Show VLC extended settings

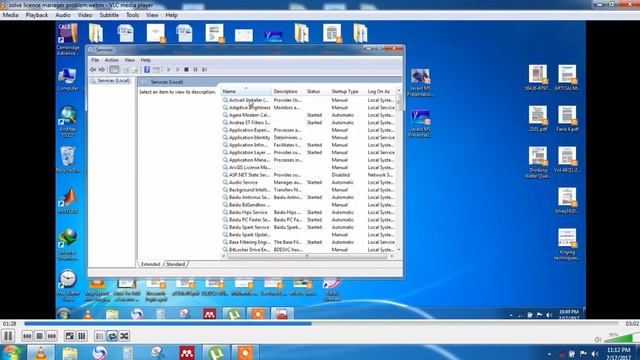point(82,336)
